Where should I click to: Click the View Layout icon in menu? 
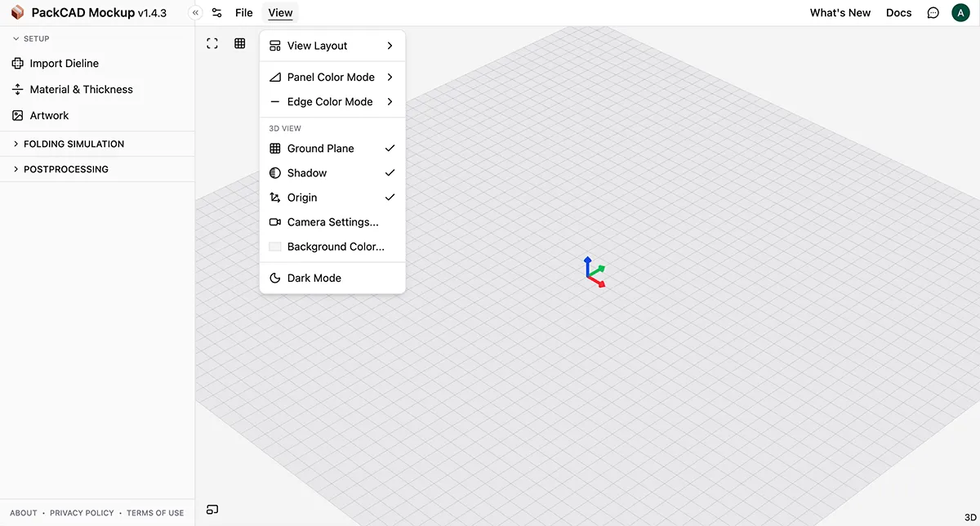pos(275,46)
